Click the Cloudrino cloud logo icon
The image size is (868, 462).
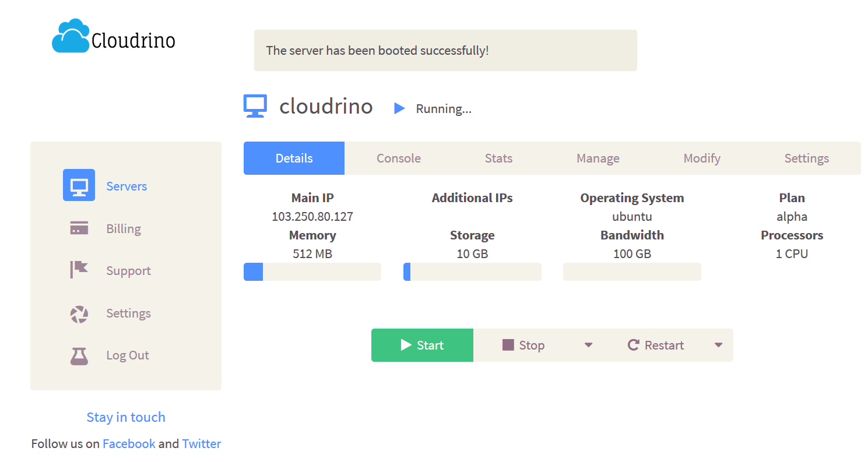click(x=71, y=37)
